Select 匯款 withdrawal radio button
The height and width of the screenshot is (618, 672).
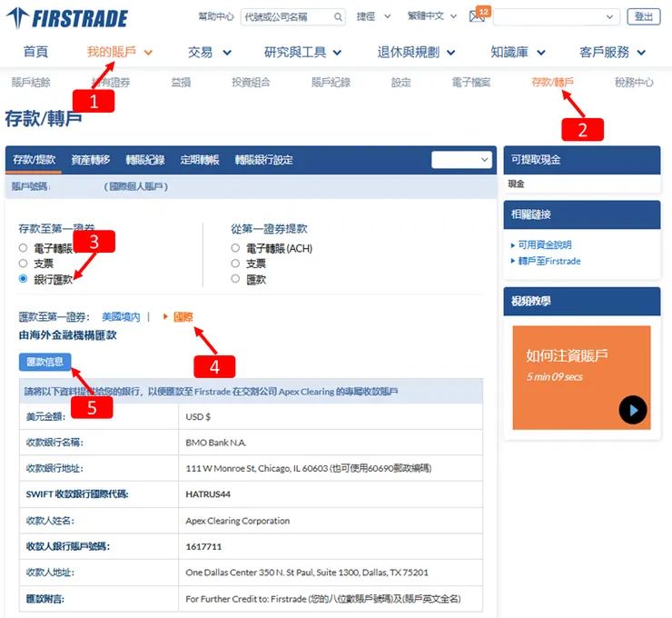pos(235,279)
